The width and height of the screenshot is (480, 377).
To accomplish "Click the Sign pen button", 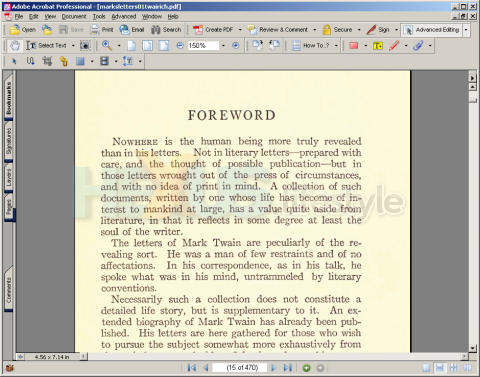I will click(x=378, y=30).
